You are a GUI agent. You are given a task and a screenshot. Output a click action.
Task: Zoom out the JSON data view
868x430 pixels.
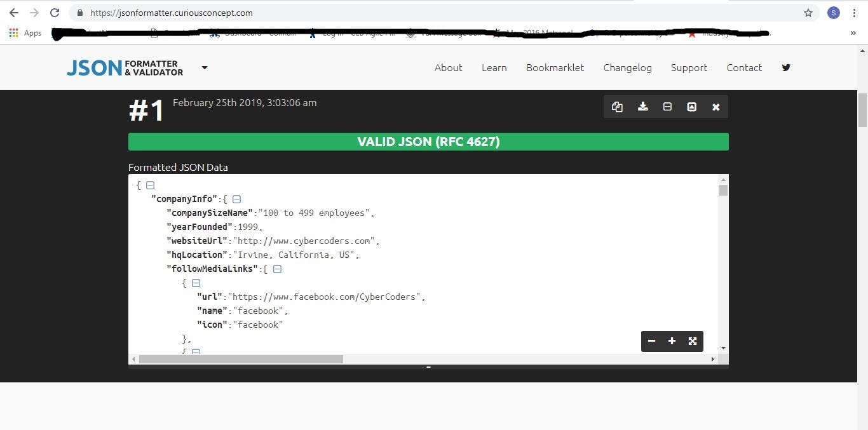tap(651, 341)
